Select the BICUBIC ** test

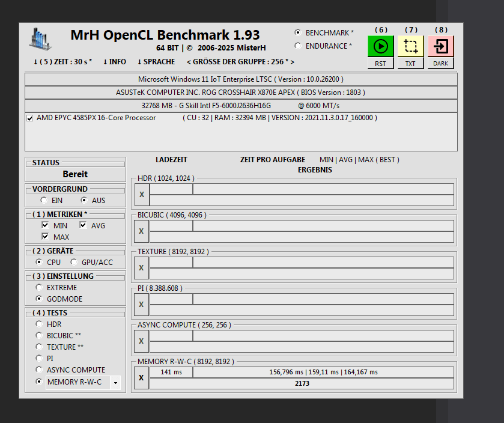click(x=39, y=335)
